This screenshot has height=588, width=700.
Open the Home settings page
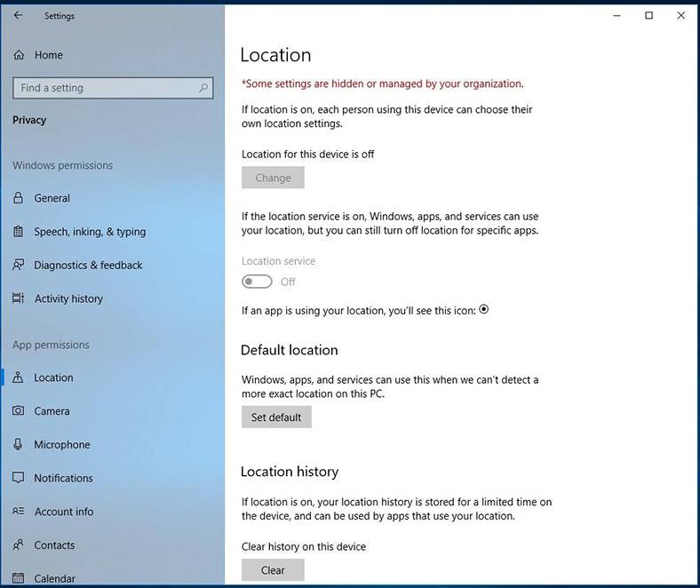[x=113, y=55]
